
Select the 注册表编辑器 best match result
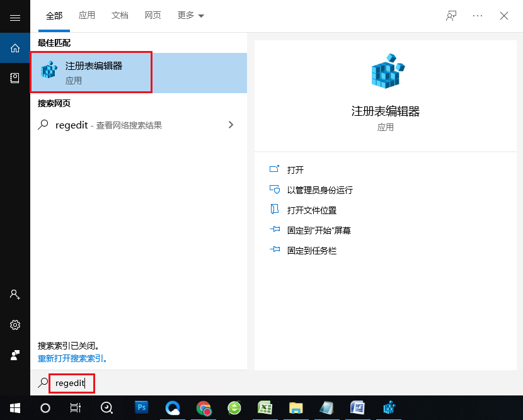(x=139, y=72)
